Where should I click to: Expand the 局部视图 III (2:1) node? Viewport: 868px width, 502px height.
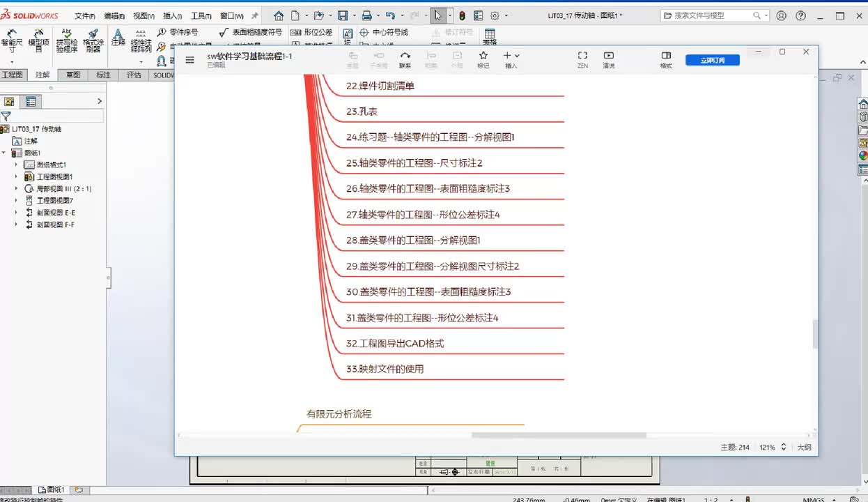pos(16,188)
